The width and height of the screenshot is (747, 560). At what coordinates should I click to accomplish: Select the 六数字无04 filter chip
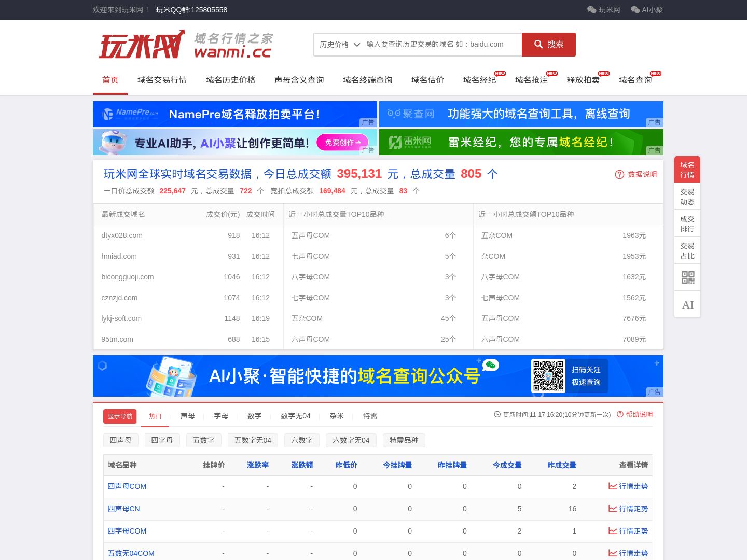pyautogui.click(x=352, y=440)
